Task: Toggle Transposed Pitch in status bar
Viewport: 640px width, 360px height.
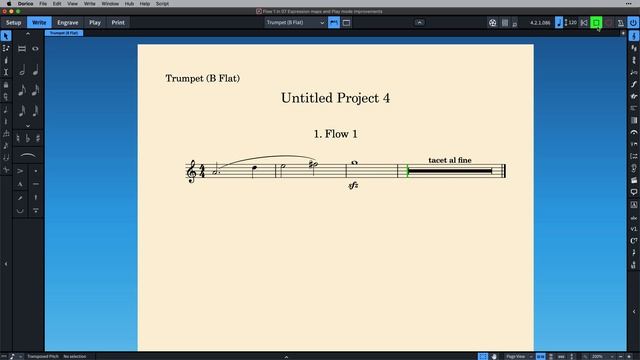Action: [x=43, y=357]
